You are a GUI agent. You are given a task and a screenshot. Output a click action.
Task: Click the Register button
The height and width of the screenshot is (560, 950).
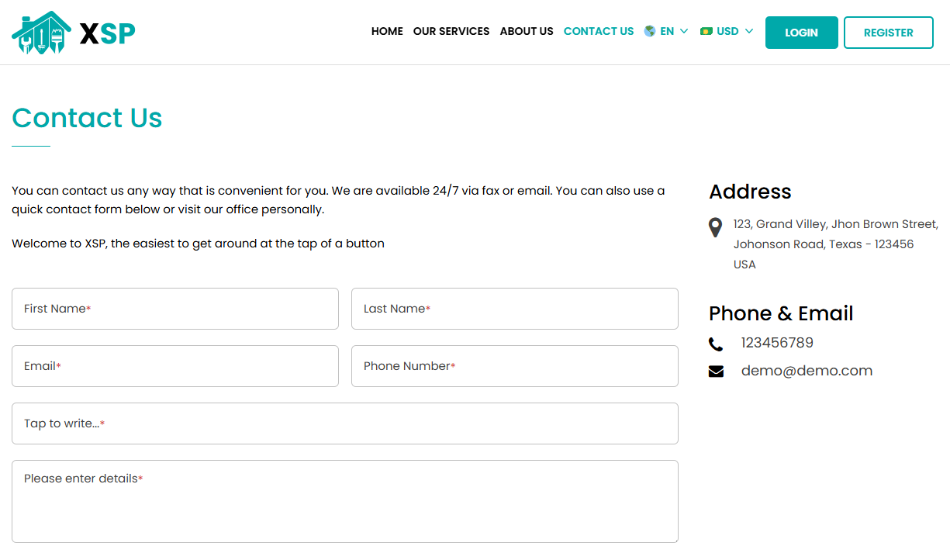888,33
